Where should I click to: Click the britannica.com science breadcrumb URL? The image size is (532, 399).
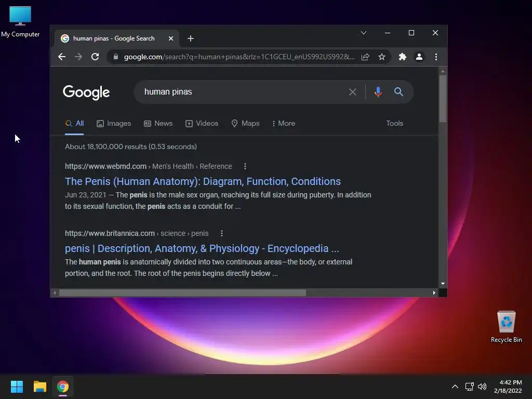(x=137, y=233)
